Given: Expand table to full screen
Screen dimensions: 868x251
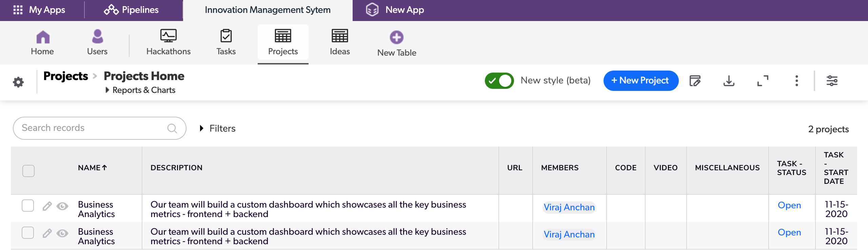Looking at the screenshot, I should point(763,81).
